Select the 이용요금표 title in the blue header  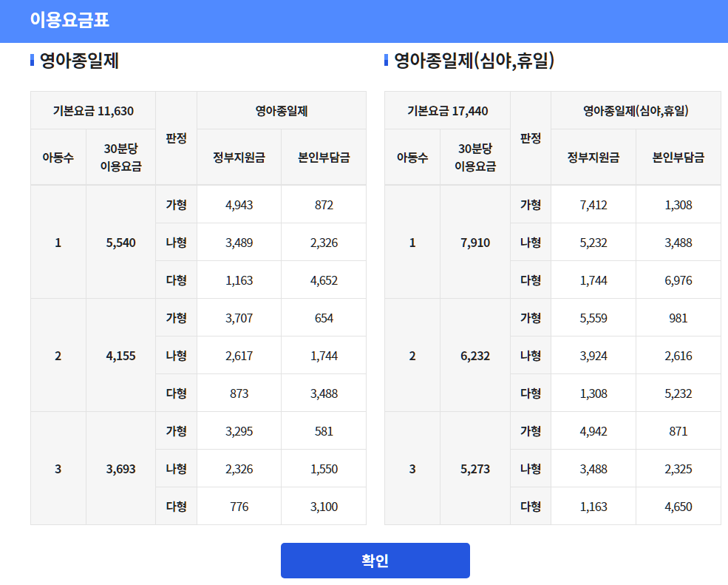[x=69, y=20]
